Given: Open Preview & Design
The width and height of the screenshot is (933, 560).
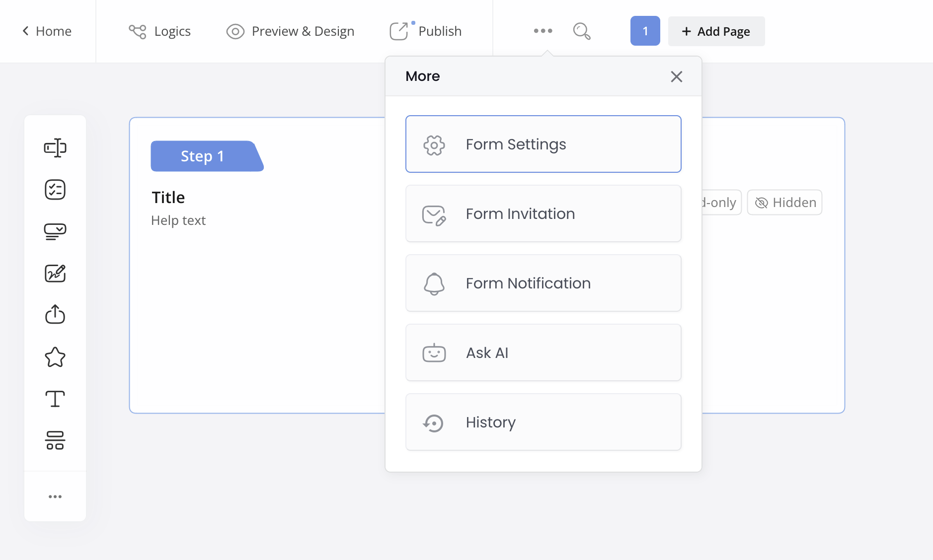Looking at the screenshot, I should (x=290, y=31).
